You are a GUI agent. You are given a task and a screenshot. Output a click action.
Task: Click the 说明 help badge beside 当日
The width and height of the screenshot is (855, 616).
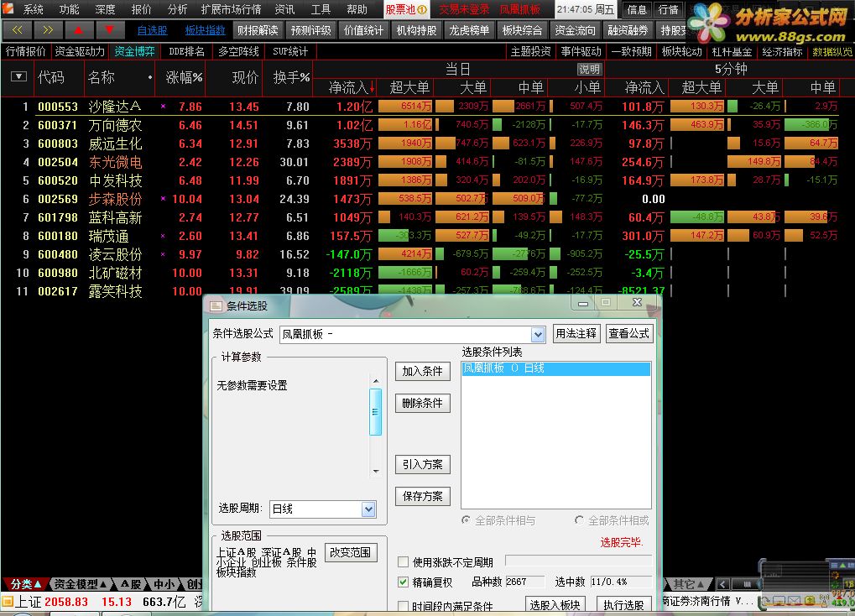pos(589,70)
